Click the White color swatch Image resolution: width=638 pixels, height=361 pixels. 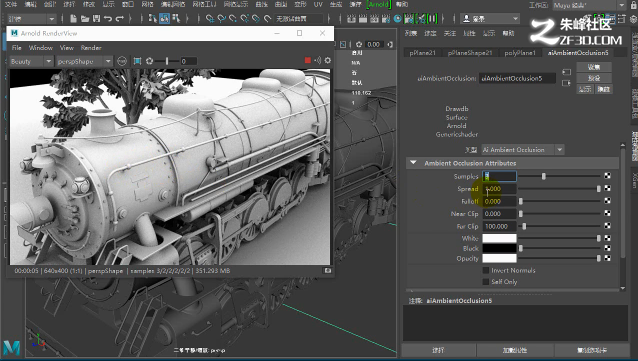[x=499, y=238]
